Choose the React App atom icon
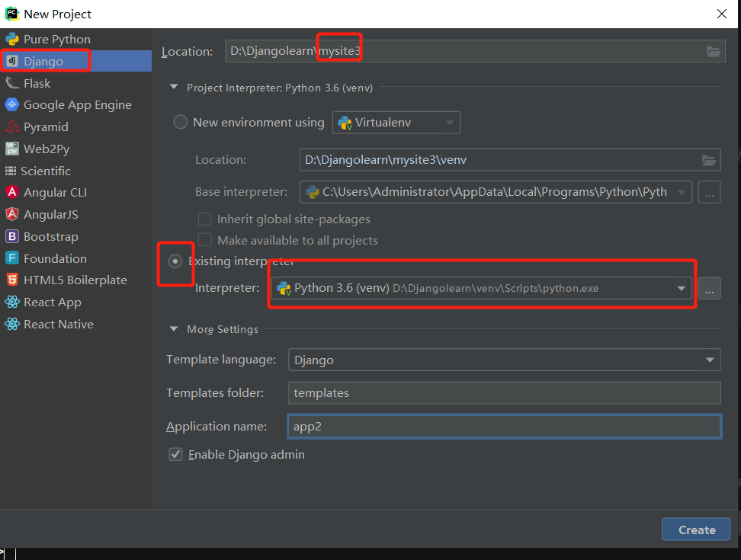 12,302
